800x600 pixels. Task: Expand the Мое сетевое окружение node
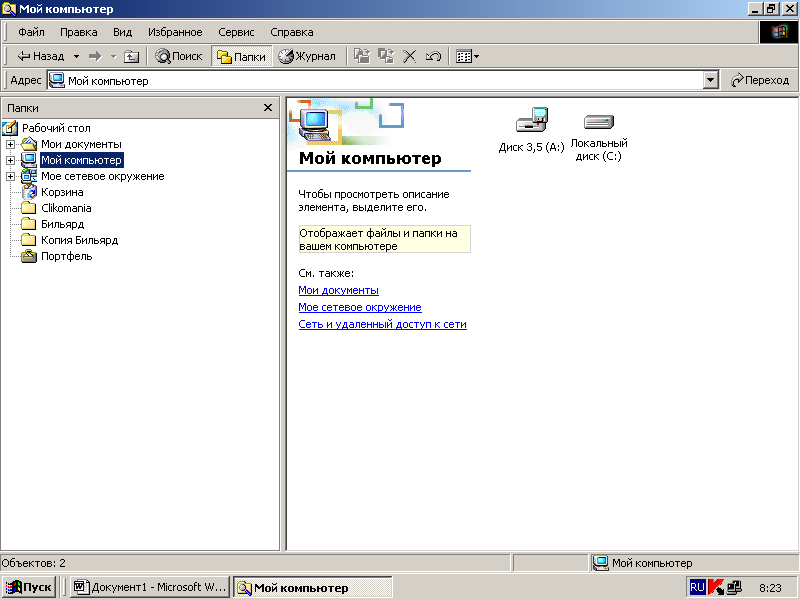coord(10,177)
